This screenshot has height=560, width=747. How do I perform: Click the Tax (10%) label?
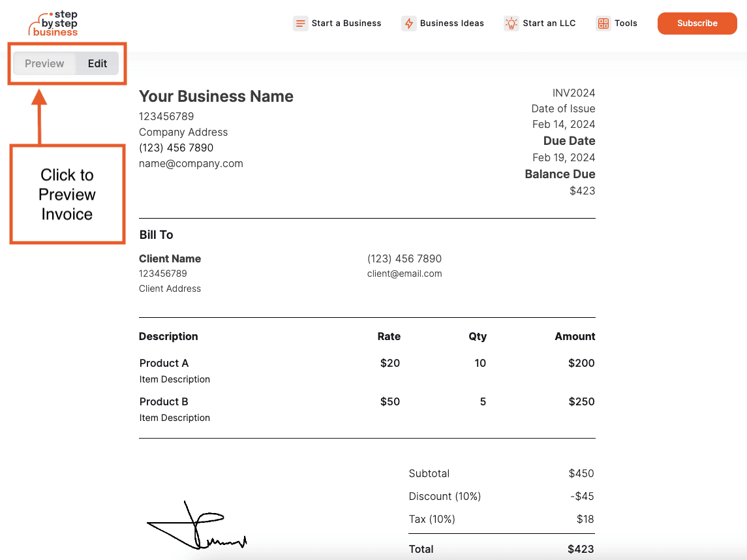pos(432,519)
